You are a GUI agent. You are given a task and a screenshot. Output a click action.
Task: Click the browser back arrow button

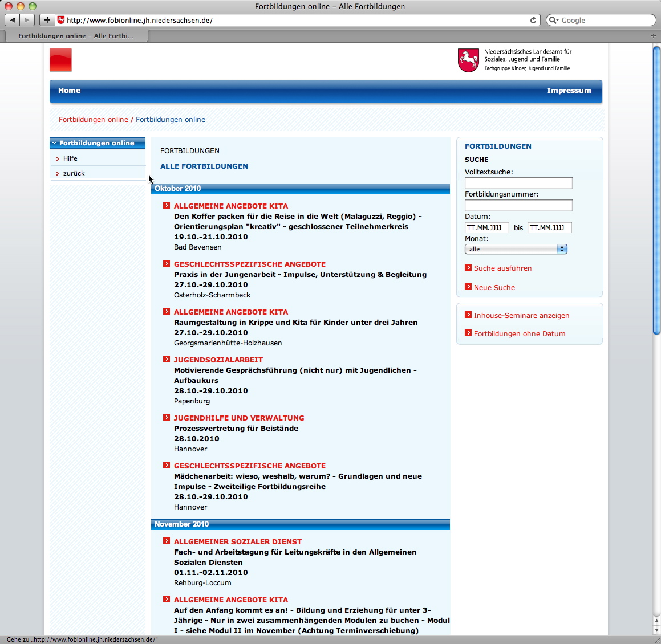click(13, 20)
